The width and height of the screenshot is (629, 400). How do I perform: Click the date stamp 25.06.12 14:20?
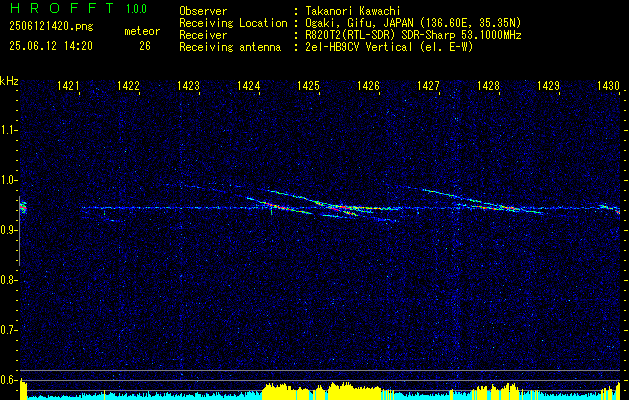pos(51,46)
